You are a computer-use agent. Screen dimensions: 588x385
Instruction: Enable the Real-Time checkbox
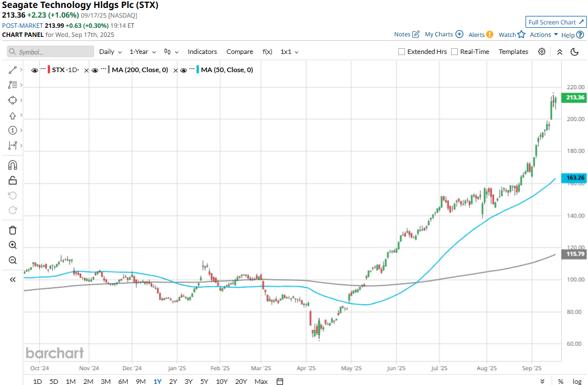click(454, 52)
